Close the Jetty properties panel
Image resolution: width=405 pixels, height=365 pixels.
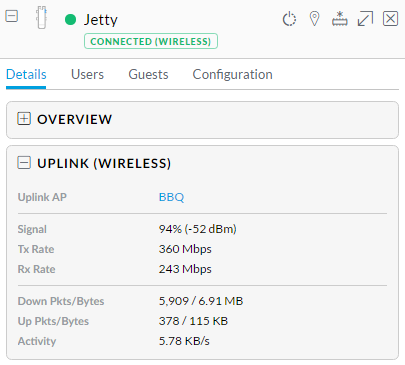tap(390, 19)
